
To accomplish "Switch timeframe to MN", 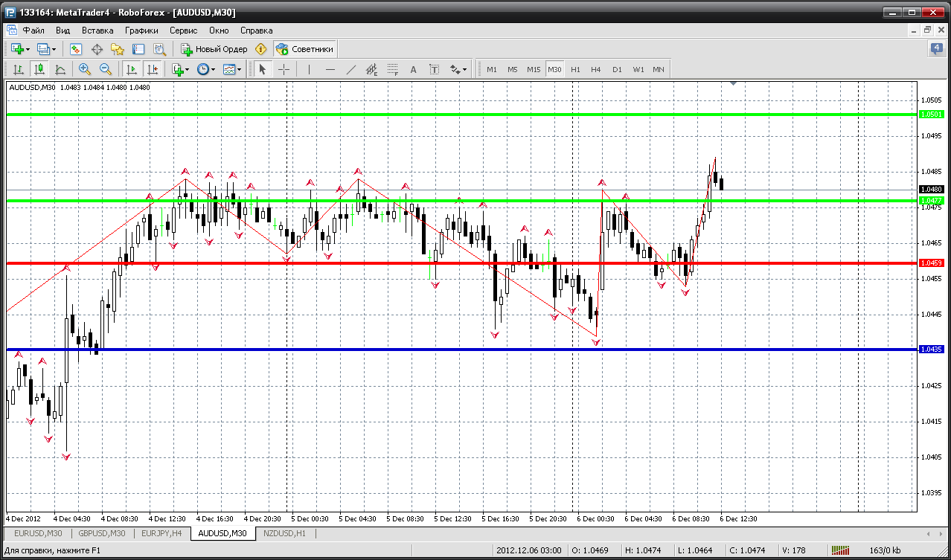I will 659,69.
